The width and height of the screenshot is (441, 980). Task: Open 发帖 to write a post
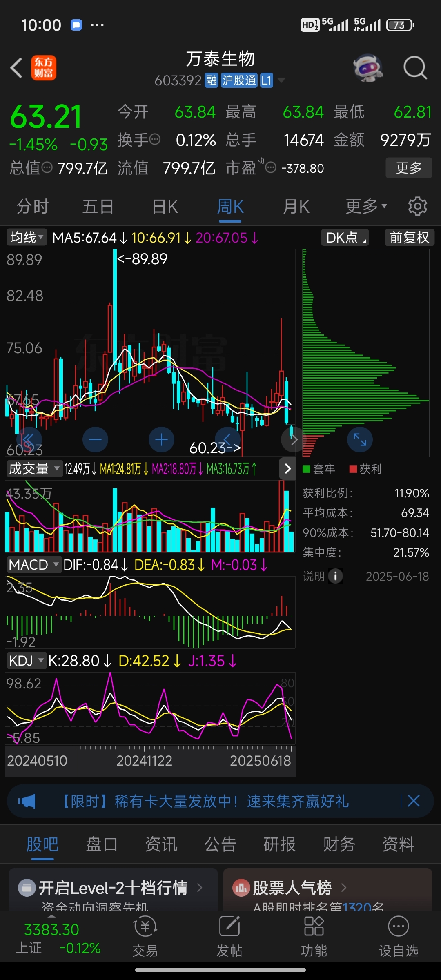coord(229,937)
